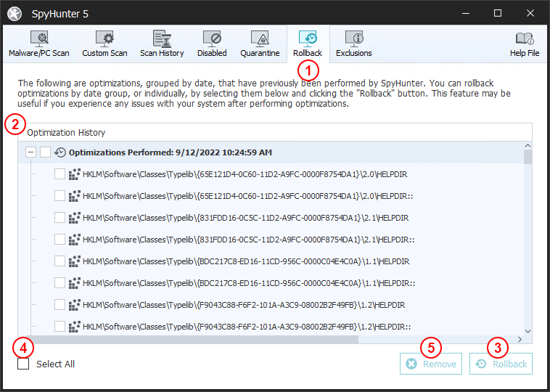Image resolution: width=550 pixels, height=392 pixels.
Task: Open the Scan History icon
Action: coord(162,39)
